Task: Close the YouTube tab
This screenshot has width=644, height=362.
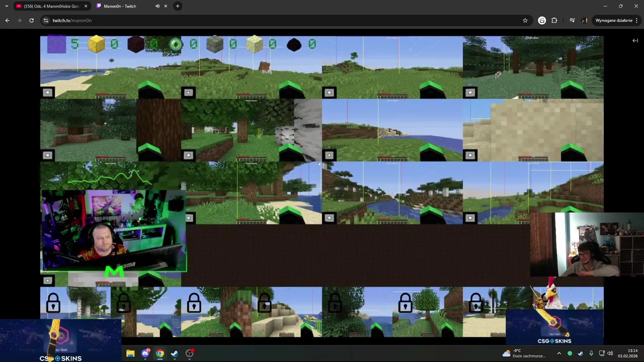Action: [x=86, y=6]
